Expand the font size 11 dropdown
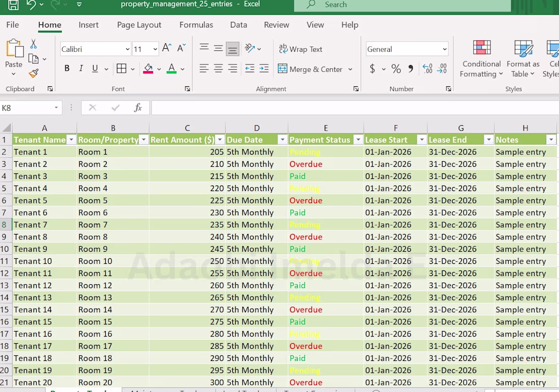 (x=155, y=49)
